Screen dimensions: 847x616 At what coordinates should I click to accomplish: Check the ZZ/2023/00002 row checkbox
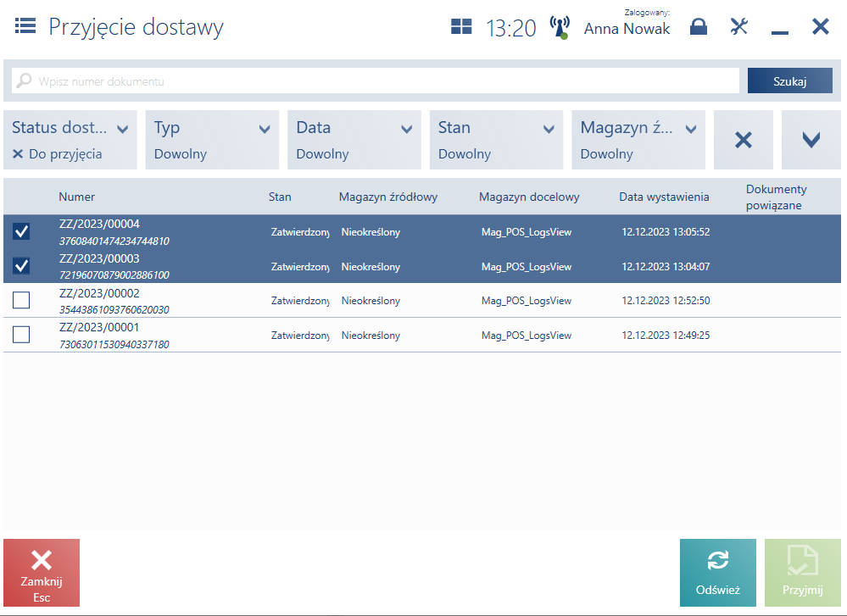21,300
